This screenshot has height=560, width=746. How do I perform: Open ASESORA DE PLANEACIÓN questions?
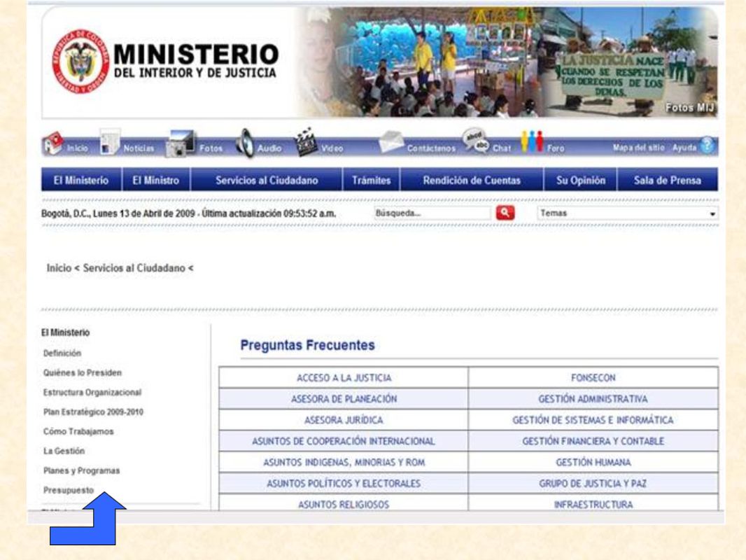click(x=344, y=399)
